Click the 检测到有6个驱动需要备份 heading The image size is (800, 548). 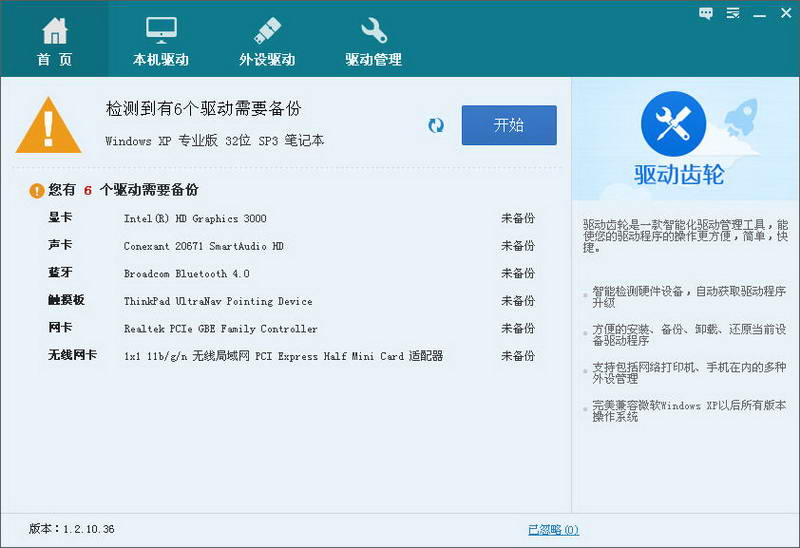[204, 109]
